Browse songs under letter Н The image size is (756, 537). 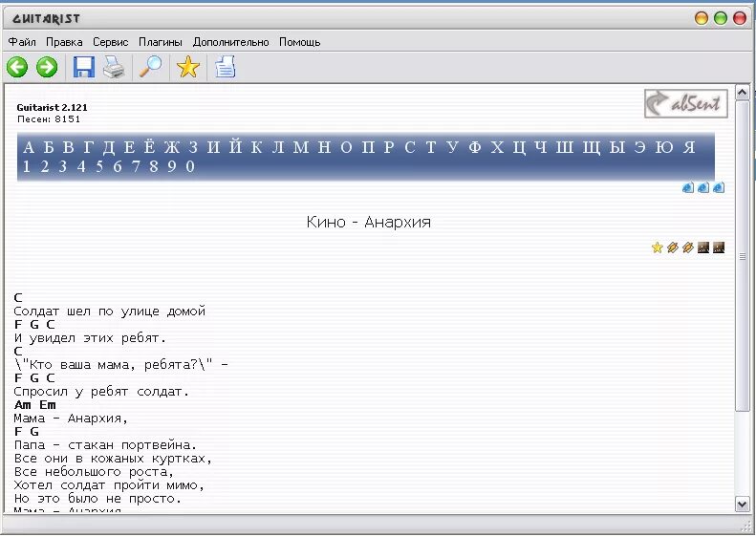(x=324, y=147)
